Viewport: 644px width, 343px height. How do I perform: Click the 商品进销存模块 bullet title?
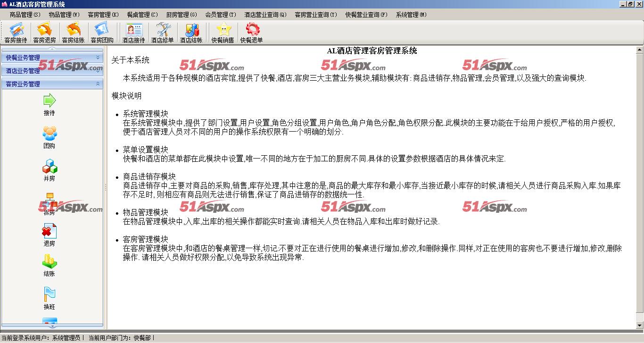(149, 176)
